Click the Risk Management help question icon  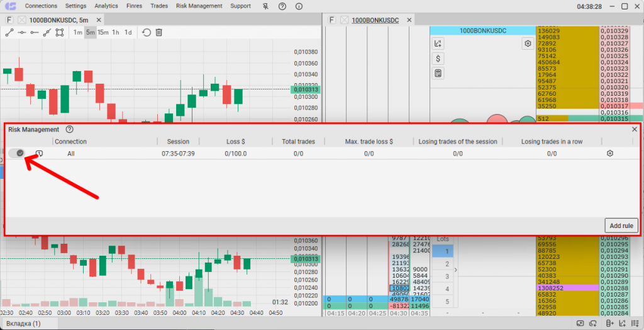pyautogui.click(x=69, y=129)
